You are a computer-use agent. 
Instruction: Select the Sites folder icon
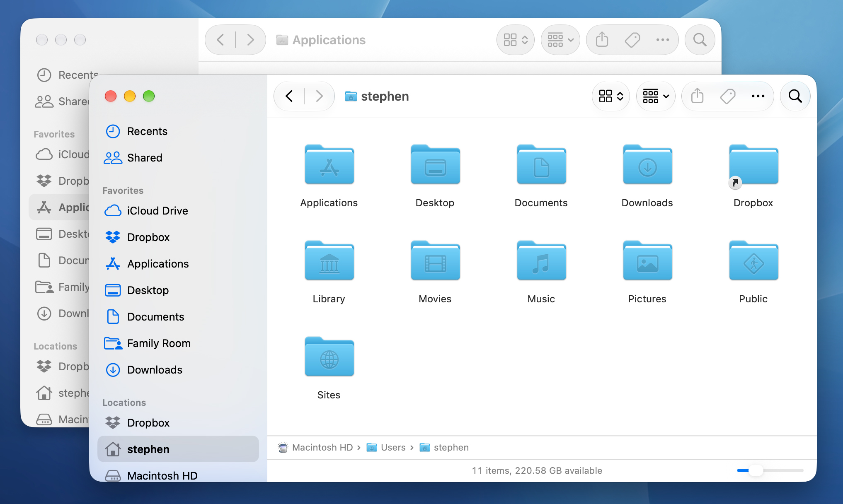click(329, 357)
